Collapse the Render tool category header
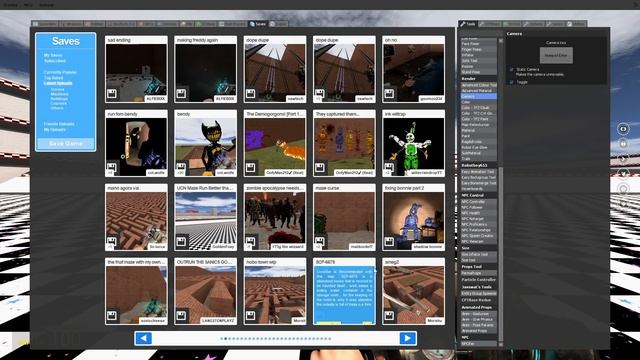Viewport: 640px width, 360px height. click(x=478, y=78)
